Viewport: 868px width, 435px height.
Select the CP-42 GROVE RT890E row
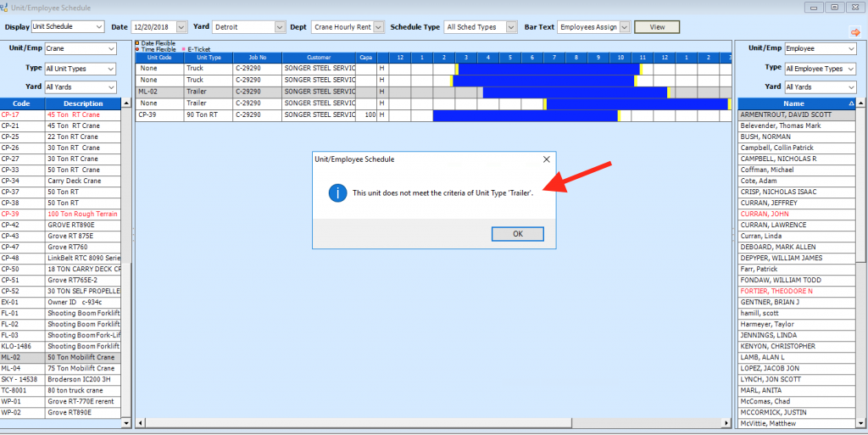coord(60,225)
